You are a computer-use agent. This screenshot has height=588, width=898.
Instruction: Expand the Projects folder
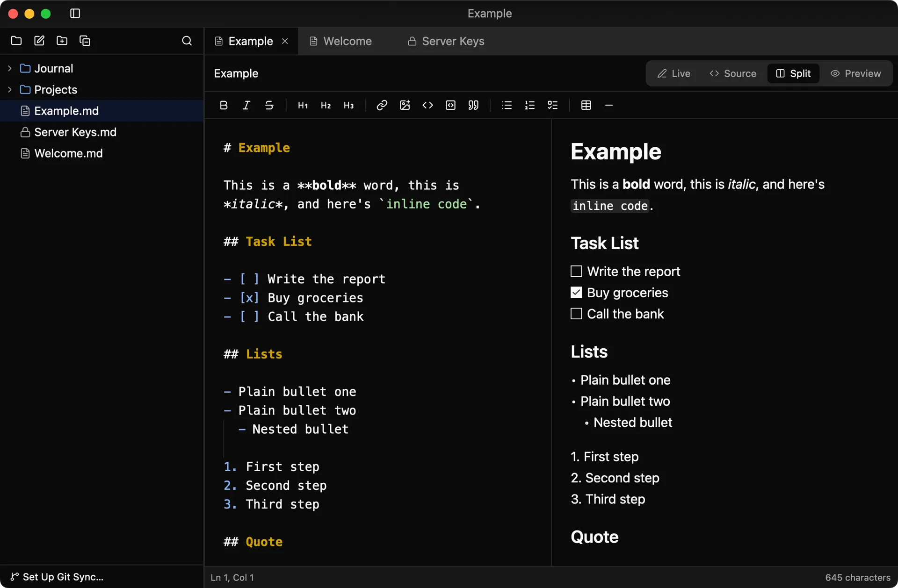coord(10,89)
